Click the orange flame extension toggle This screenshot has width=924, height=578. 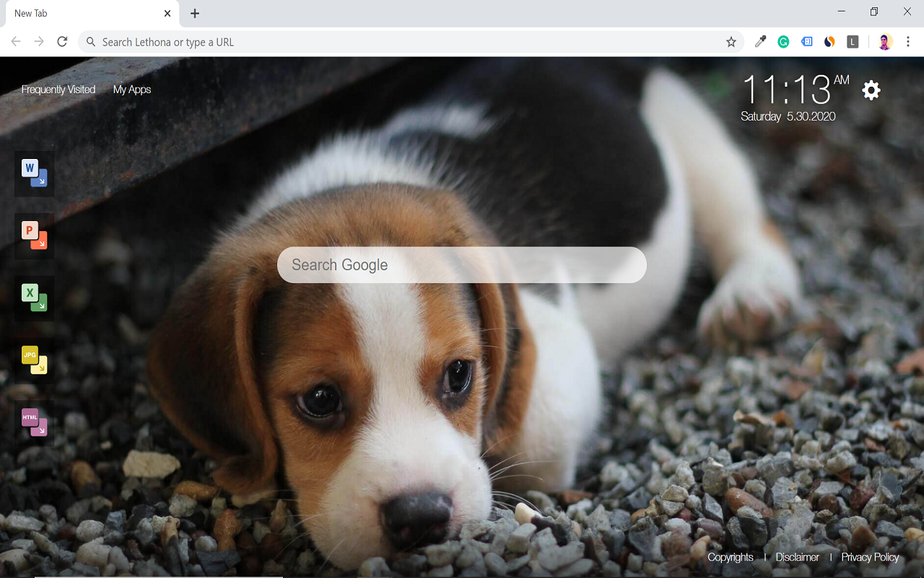(x=829, y=41)
